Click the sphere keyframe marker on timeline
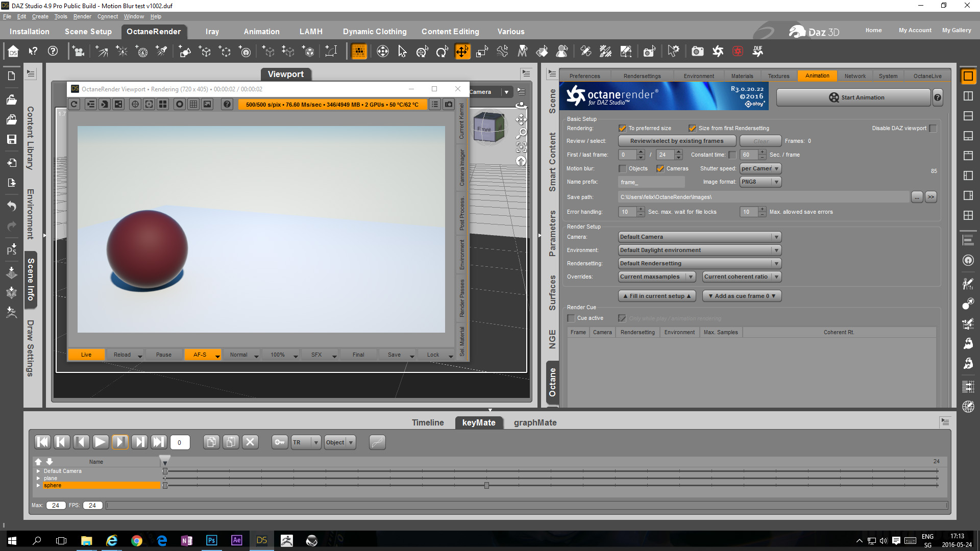 (x=486, y=486)
